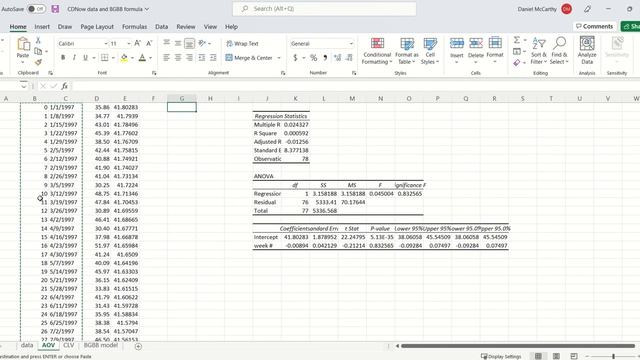
Task: Select the Format Painter brush
Action: tap(38, 62)
